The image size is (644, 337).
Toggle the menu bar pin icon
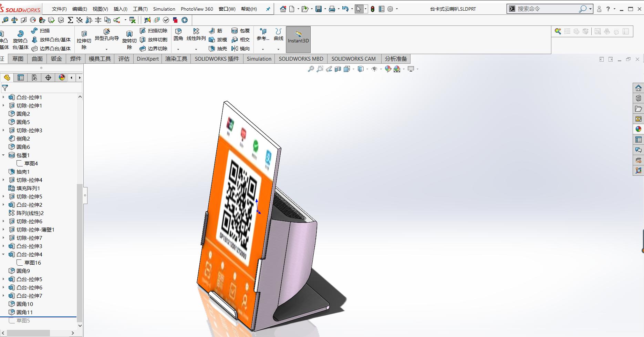268,9
